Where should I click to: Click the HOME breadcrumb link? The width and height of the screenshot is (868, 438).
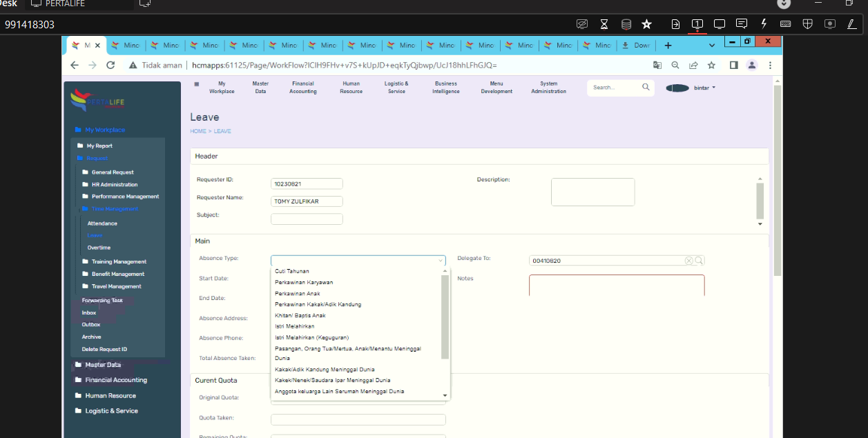(x=198, y=131)
